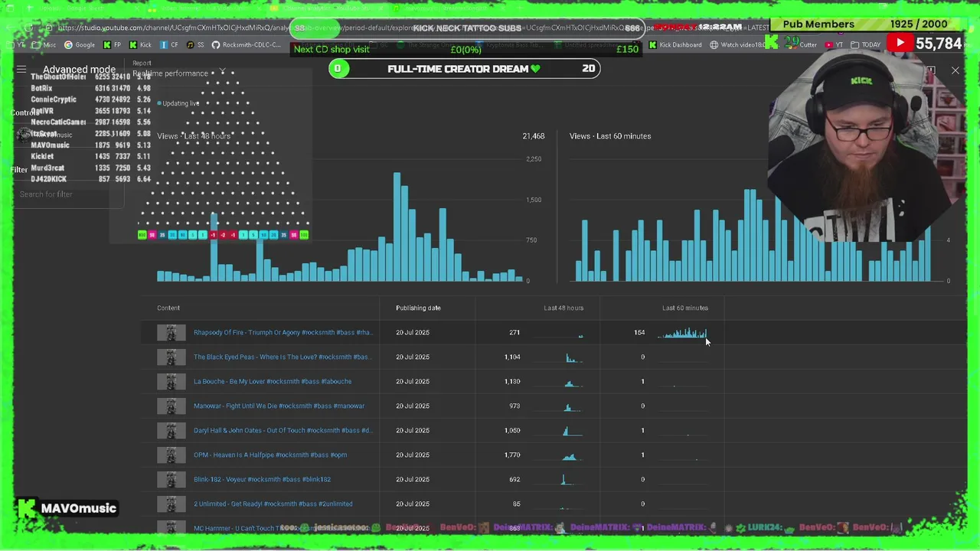Open Daryl Hall & John Oates - Out Of Touch video

[x=283, y=430]
